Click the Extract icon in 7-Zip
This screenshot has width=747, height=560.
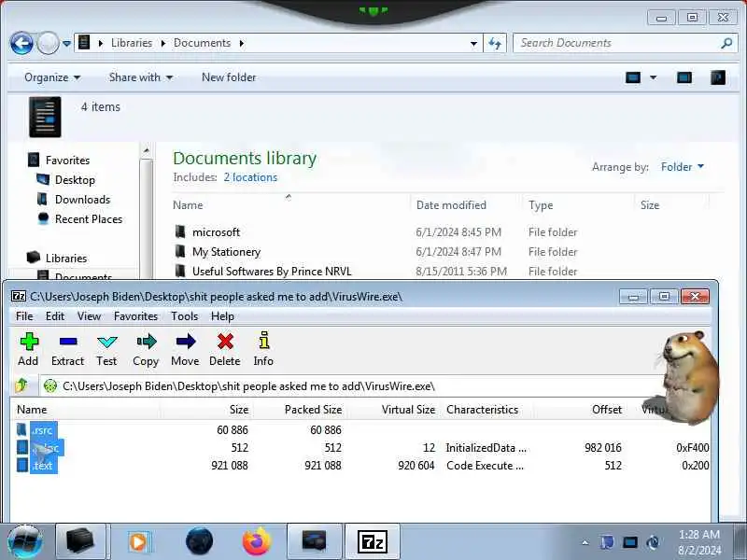[67, 349]
